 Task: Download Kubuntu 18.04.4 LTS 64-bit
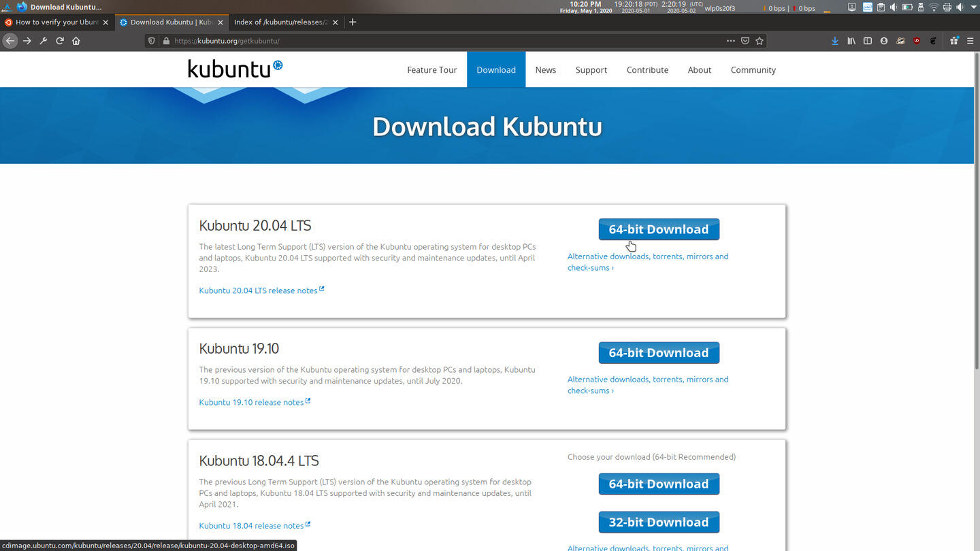pos(659,484)
